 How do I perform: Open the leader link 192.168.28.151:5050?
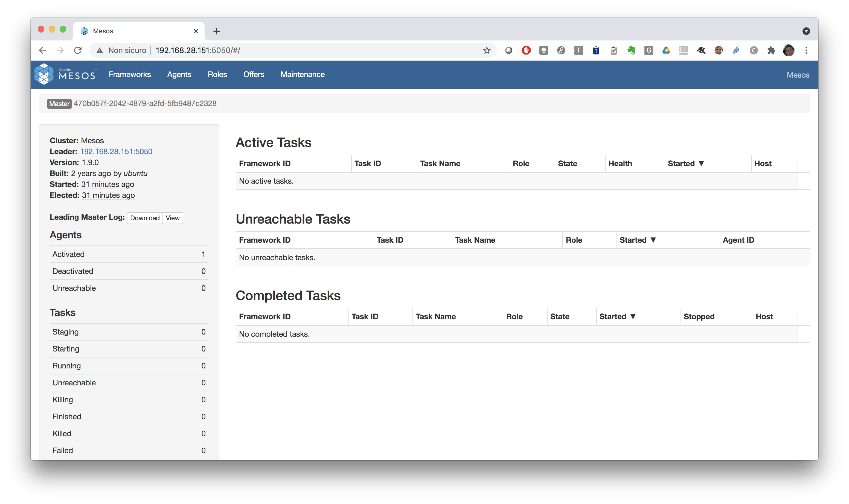(116, 151)
